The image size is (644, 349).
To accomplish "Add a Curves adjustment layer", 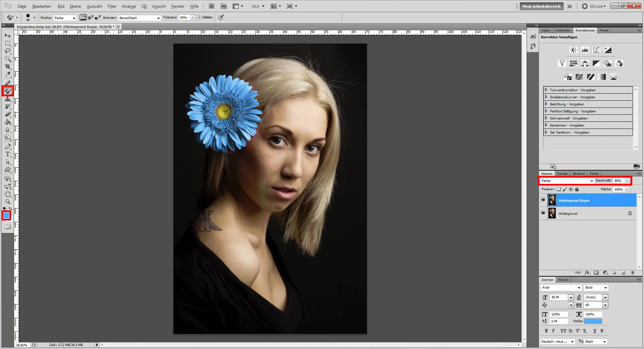I will [x=596, y=50].
